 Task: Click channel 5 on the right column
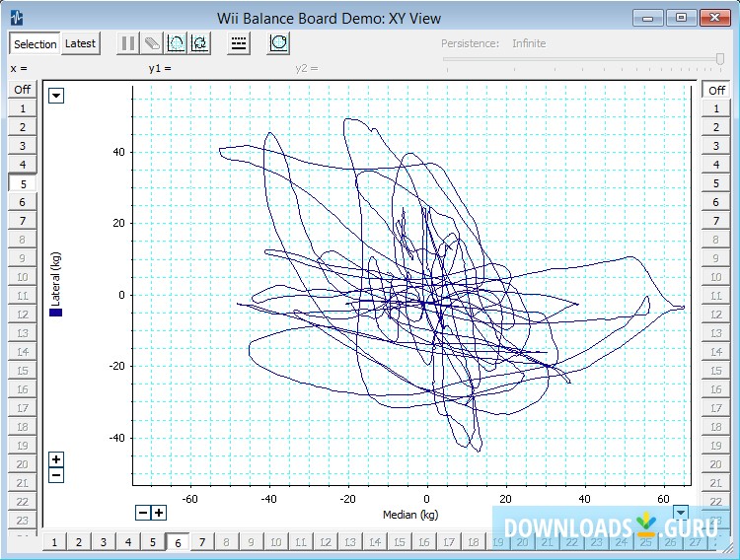716,183
